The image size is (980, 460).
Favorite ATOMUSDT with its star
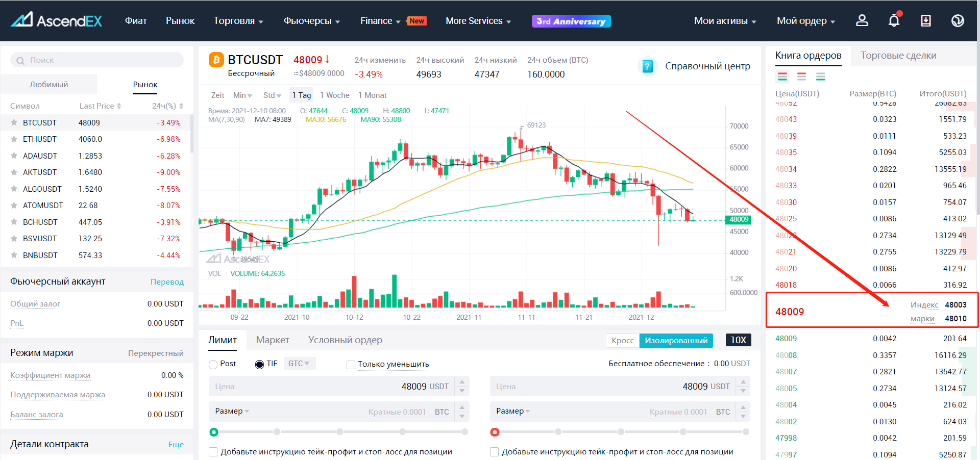click(x=14, y=205)
